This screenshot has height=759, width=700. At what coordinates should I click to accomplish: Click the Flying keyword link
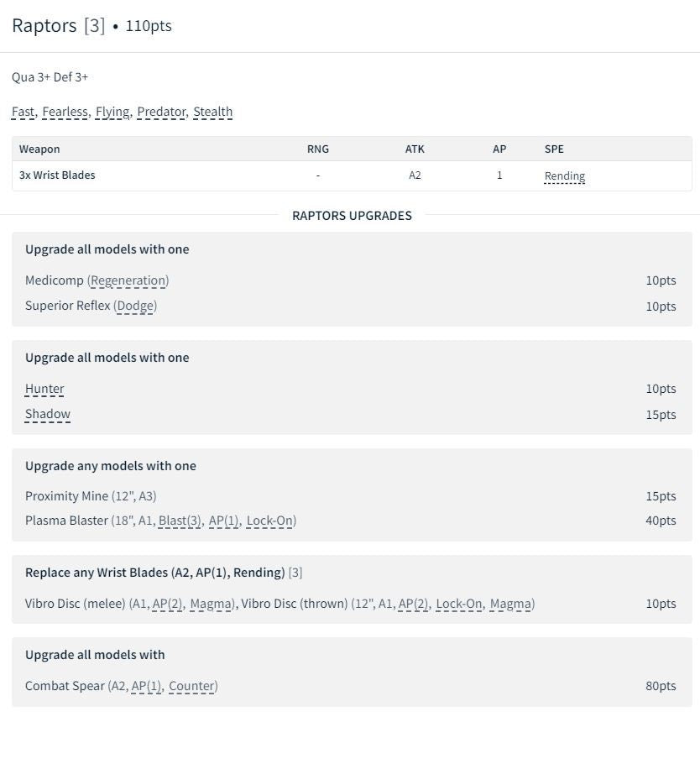[112, 112]
